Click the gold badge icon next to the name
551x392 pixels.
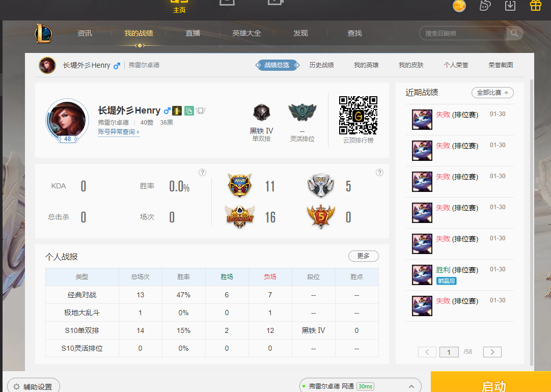[177, 110]
